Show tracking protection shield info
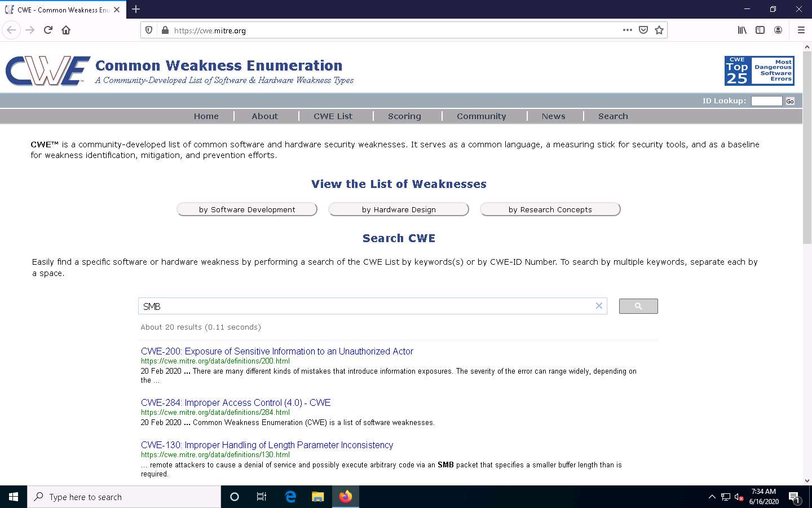 tap(149, 30)
